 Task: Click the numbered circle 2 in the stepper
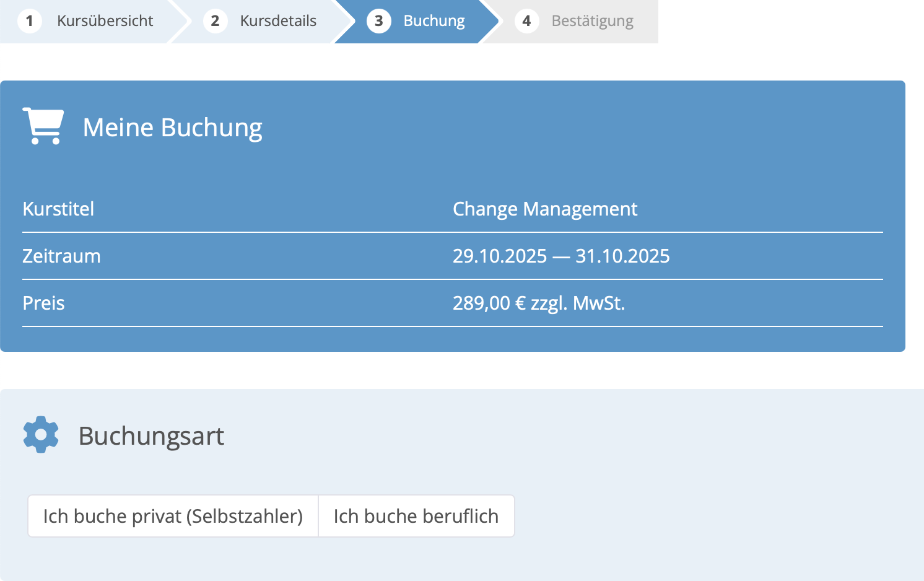(216, 20)
